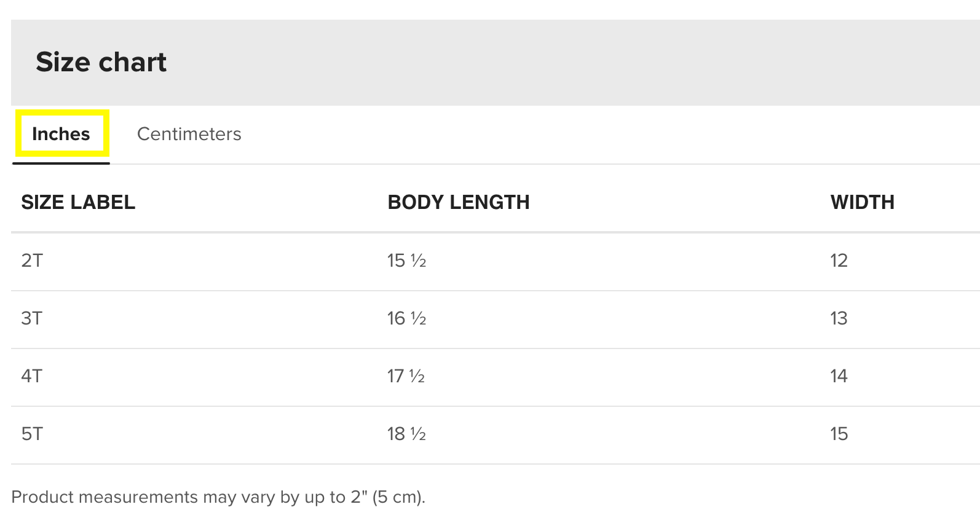The image size is (980, 531).
Task: Click the WIDTH column header
Action: 862,202
